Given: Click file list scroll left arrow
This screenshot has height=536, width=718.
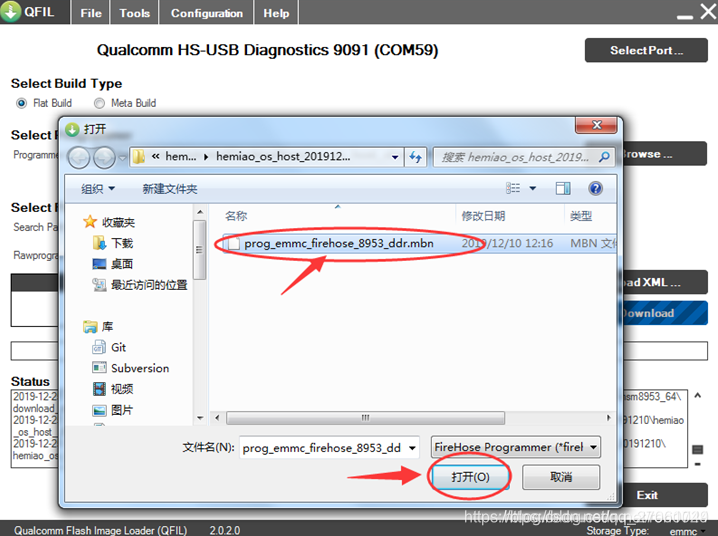Looking at the screenshot, I should coord(217,418).
